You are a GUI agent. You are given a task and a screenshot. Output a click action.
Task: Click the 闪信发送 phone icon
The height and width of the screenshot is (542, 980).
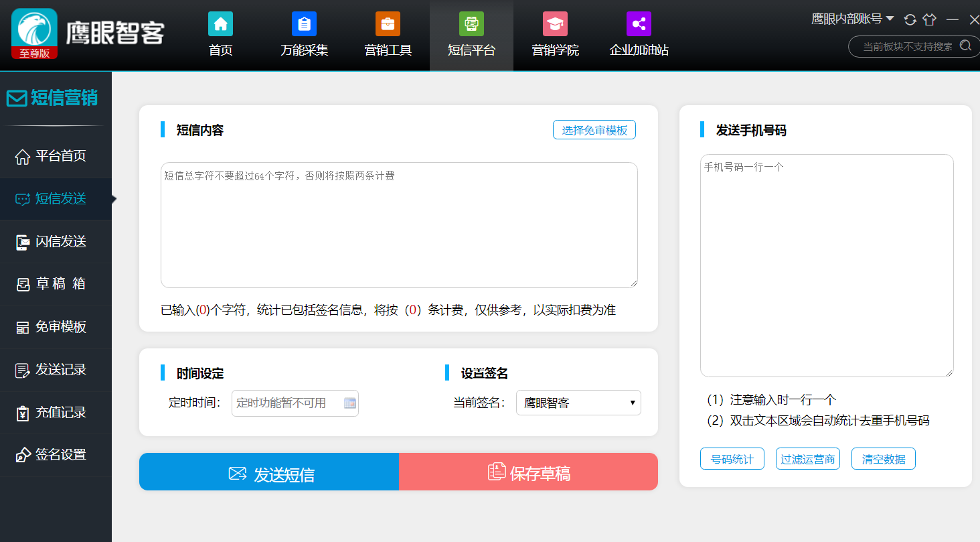(x=23, y=242)
